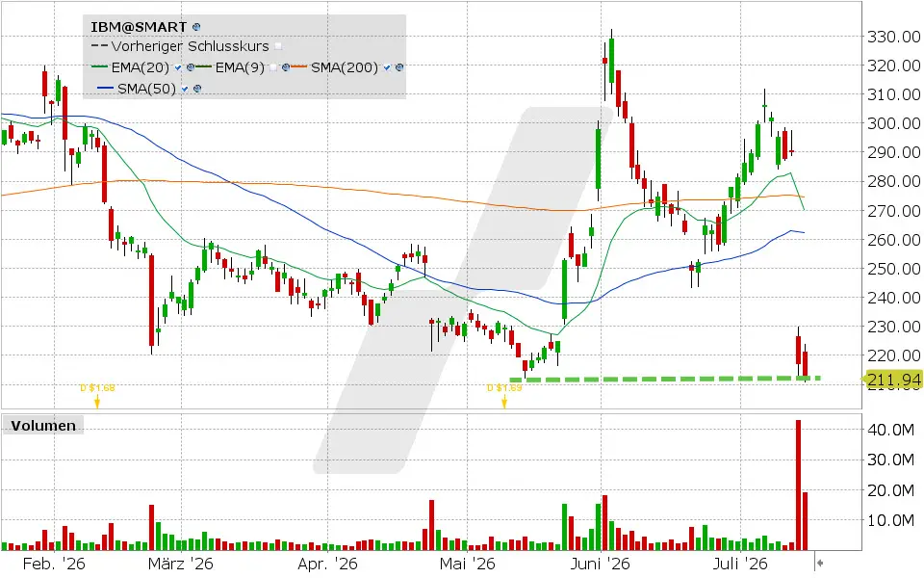Click the tallest red volume bar above 40M

pos(799,485)
